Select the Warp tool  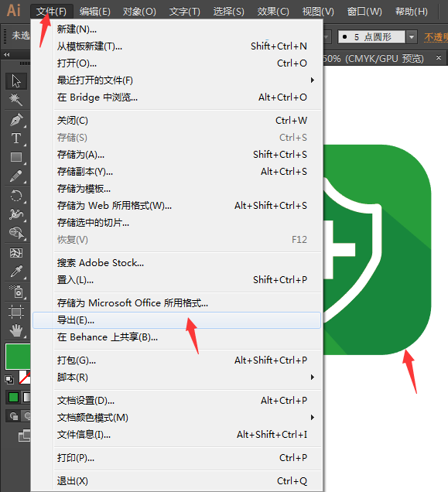16,214
